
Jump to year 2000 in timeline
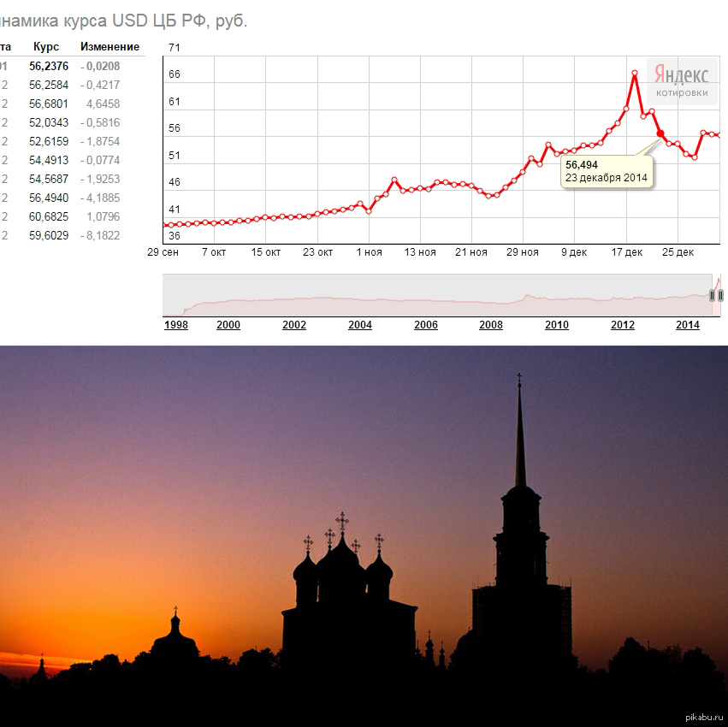tap(228, 325)
